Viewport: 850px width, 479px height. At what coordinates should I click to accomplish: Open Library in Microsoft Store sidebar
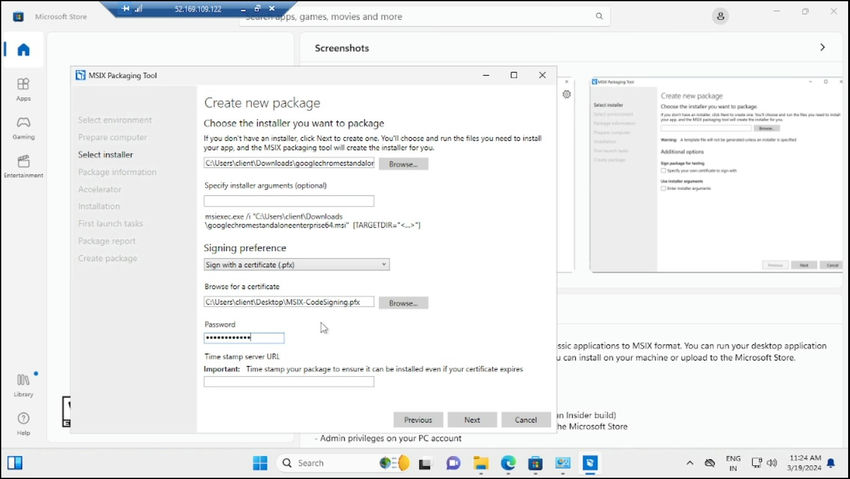click(23, 385)
